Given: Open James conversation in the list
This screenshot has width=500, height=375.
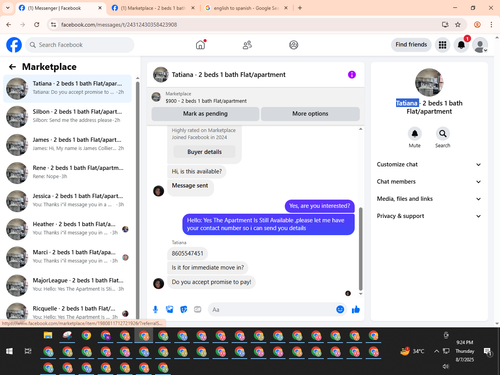Looking at the screenshot, I should pos(68,145).
